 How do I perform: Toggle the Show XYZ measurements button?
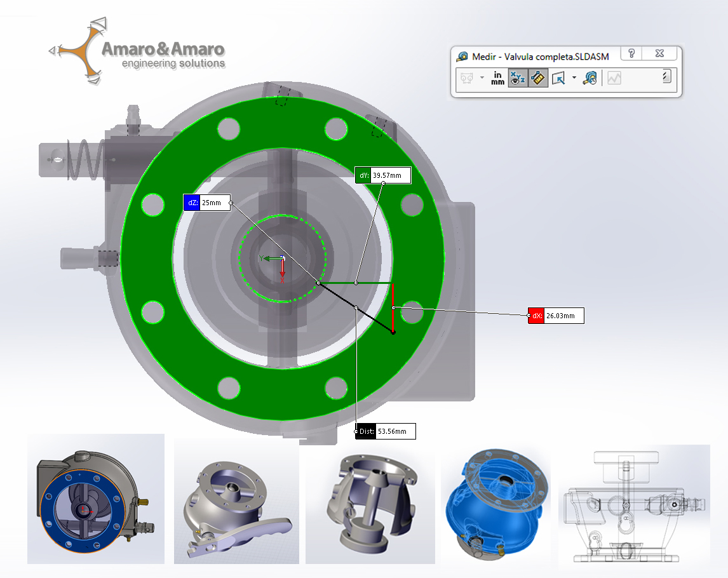517,78
